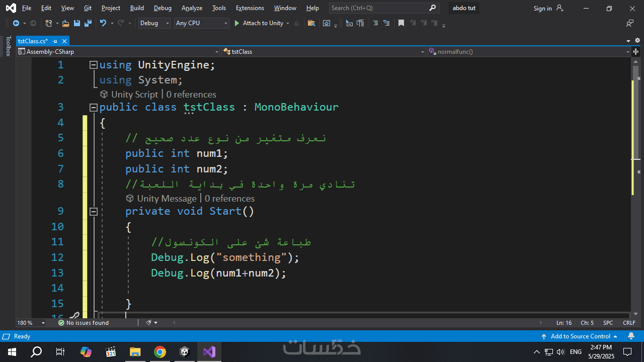Open the Git menu
644x362 pixels.
coord(88,8)
